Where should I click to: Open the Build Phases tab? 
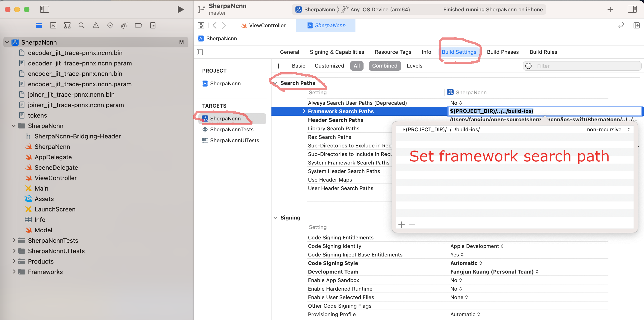[503, 52]
